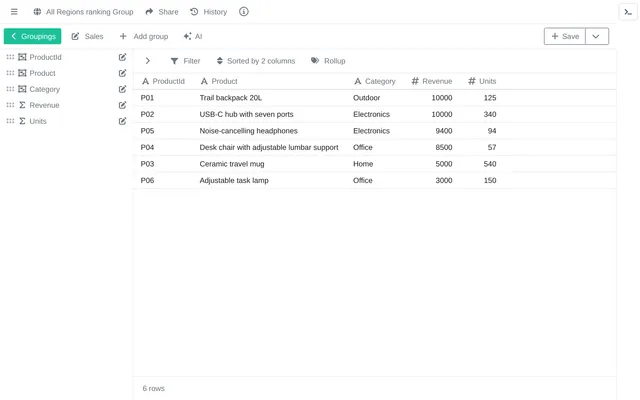
Task: Select cell Noise-cancelling headphones
Action: pyautogui.click(x=249, y=131)
